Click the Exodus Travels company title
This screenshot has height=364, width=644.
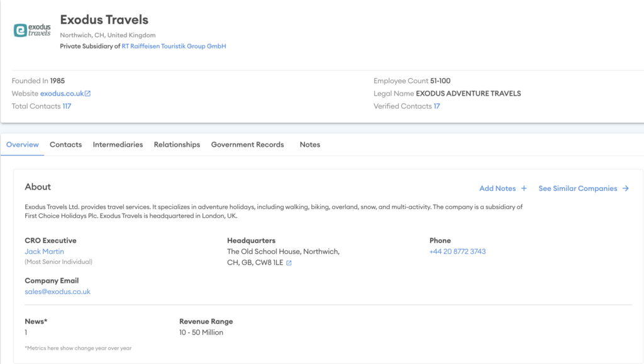coord(104,20)
